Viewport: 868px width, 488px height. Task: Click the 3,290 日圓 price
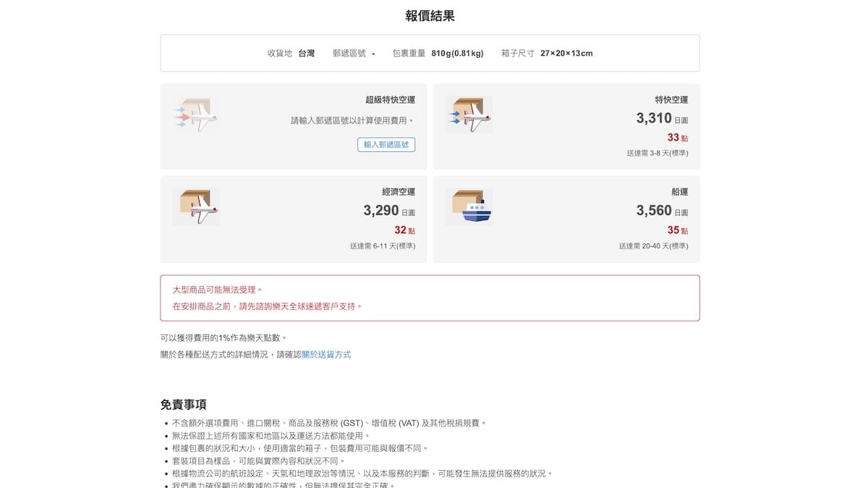pyautogui.click(x=389, y=211)
